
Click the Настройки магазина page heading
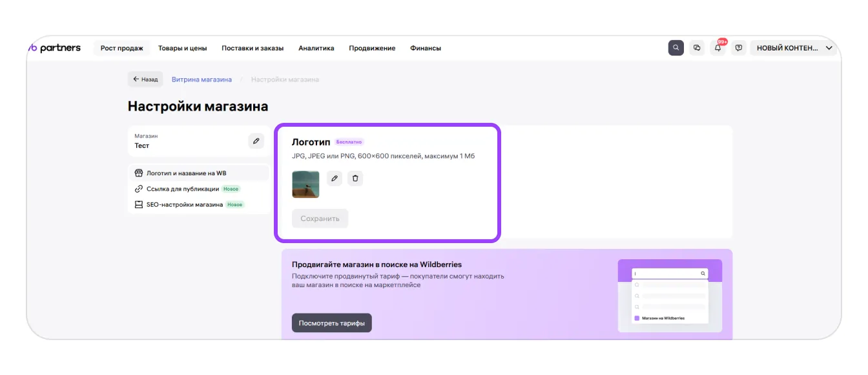(x=198, y=106)
